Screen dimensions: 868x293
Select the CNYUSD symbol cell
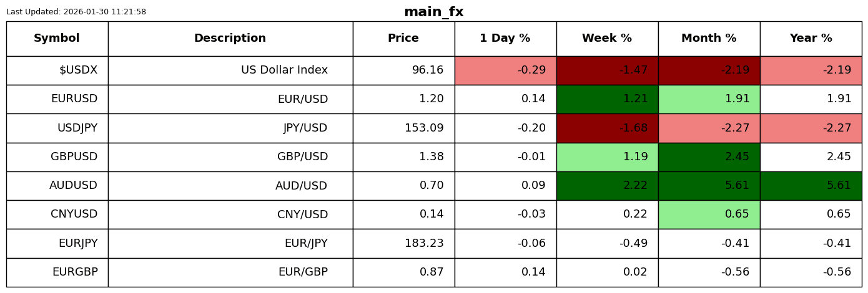pos(57,214)
